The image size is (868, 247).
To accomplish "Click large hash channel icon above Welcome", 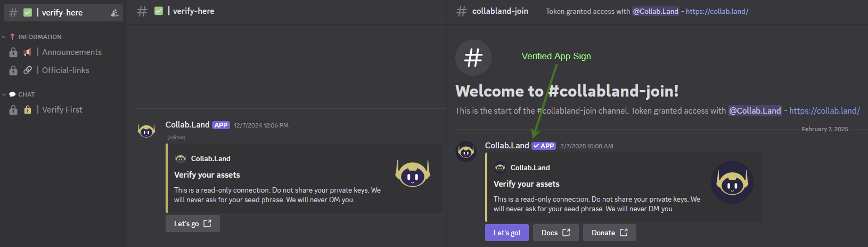I will pos(473,58).
